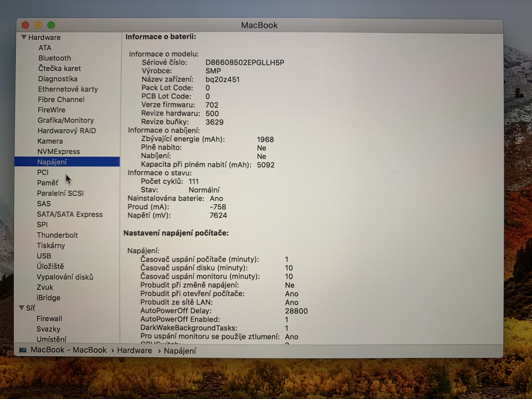Click the MacBook icon in path bar

(x=23, y=350)
